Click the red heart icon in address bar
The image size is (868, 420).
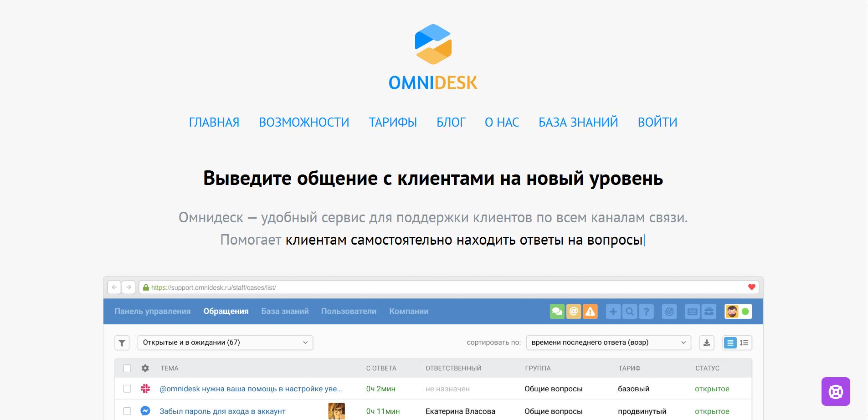[x=752, y=287]
